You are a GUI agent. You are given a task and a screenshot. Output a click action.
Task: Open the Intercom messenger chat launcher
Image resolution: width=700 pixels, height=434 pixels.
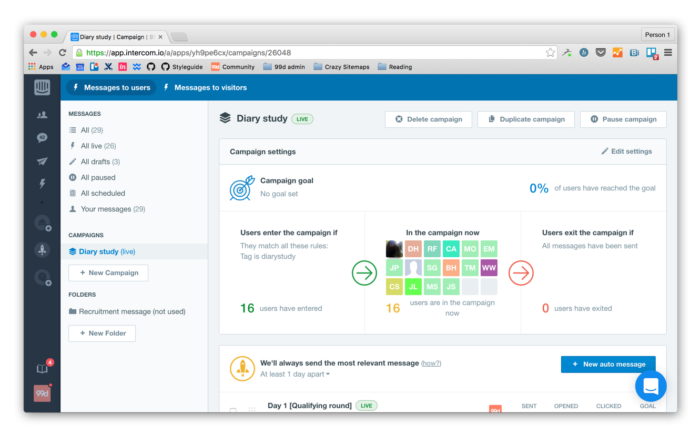(x=650, y=386)
